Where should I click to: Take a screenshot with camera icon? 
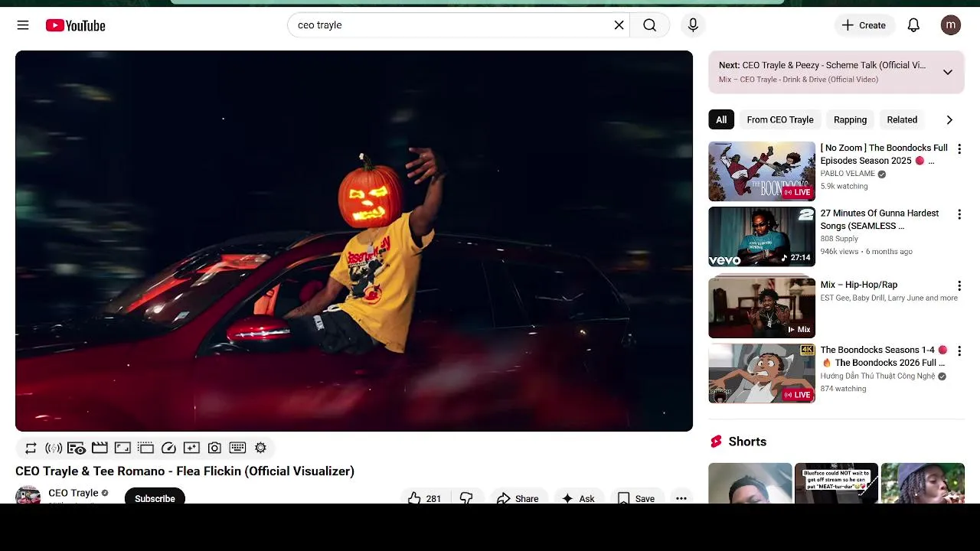pyautogui.click(x=214, y=448)
